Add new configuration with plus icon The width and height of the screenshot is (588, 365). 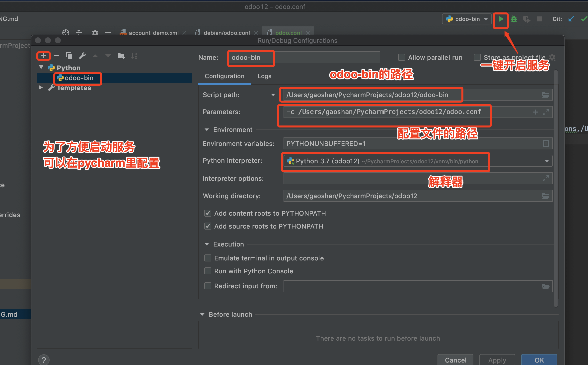(43, 56)
